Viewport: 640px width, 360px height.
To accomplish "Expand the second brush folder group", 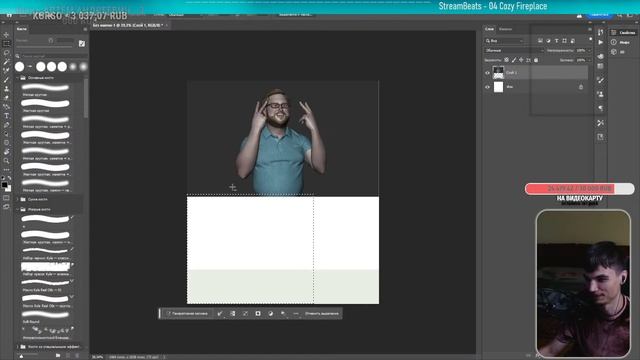I will click(x=18, y=199).
